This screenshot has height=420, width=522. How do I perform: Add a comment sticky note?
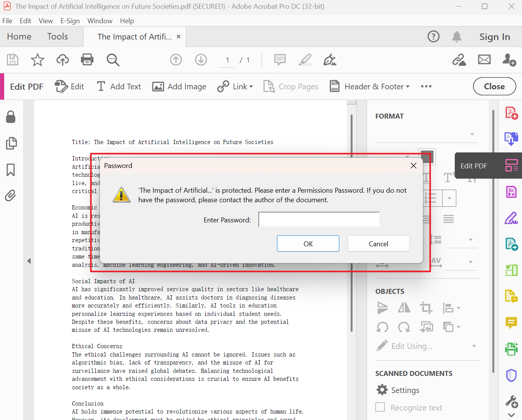point(280,60)
